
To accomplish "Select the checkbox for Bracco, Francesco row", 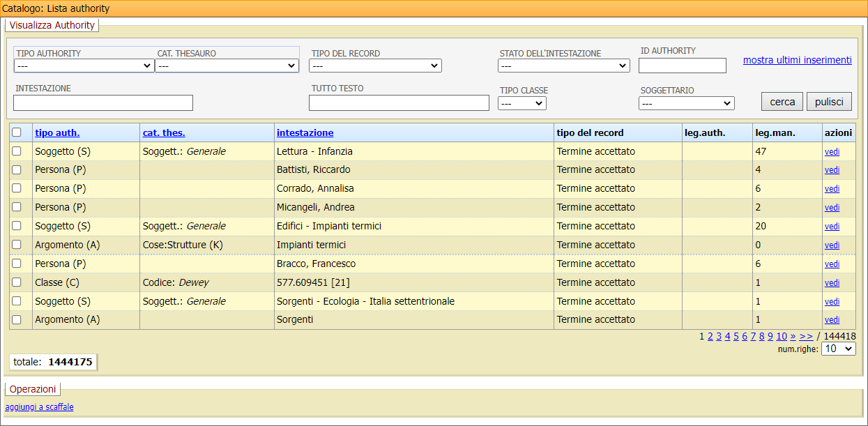I will [x=17, y=264].
